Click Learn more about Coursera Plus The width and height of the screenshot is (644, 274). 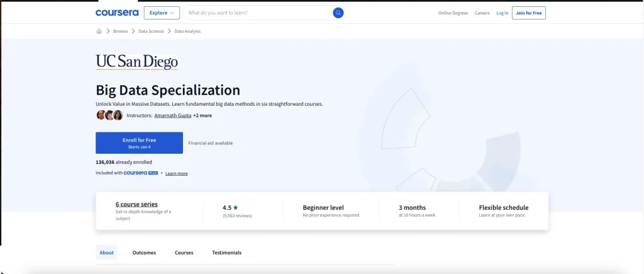(x=177, y=174)
